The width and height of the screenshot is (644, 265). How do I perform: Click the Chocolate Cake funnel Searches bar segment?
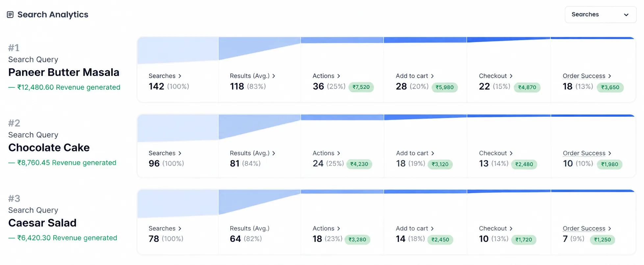[178, 128]
